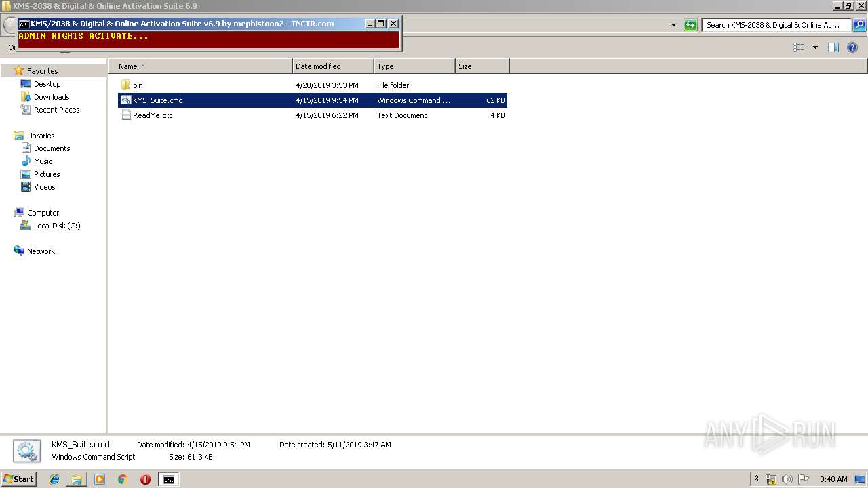This screenshot has width=868, height=488.
Task: Open the volume speaker tray icon
Action: [787, 479]
